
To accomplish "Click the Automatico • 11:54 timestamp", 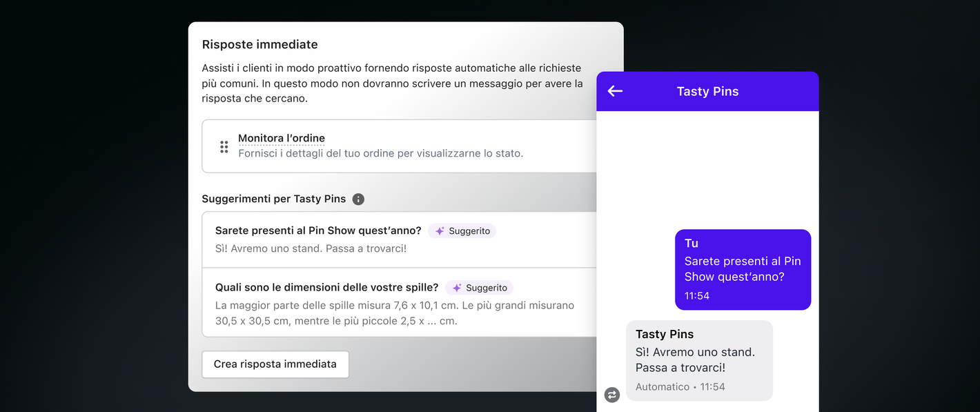I will (680, 386).
